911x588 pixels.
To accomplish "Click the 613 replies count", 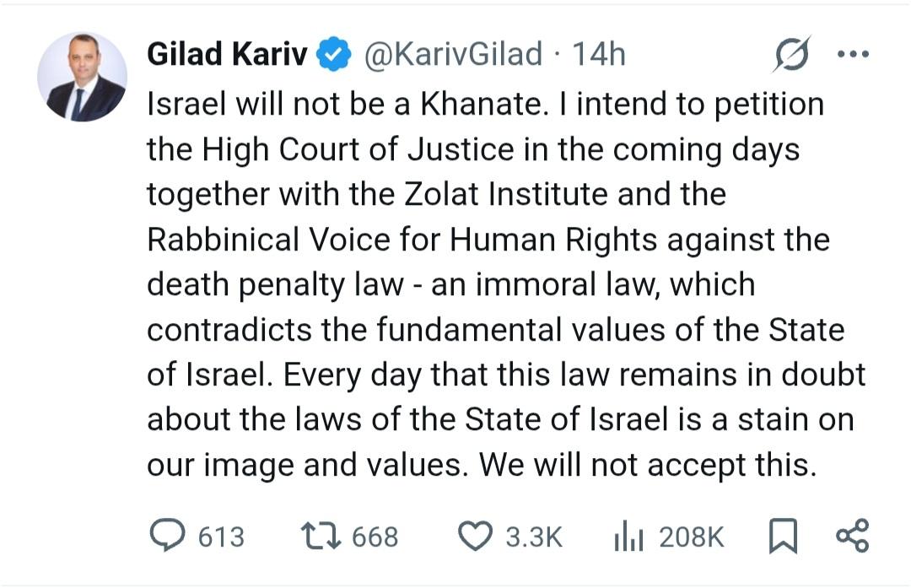I will click(221, 537).
